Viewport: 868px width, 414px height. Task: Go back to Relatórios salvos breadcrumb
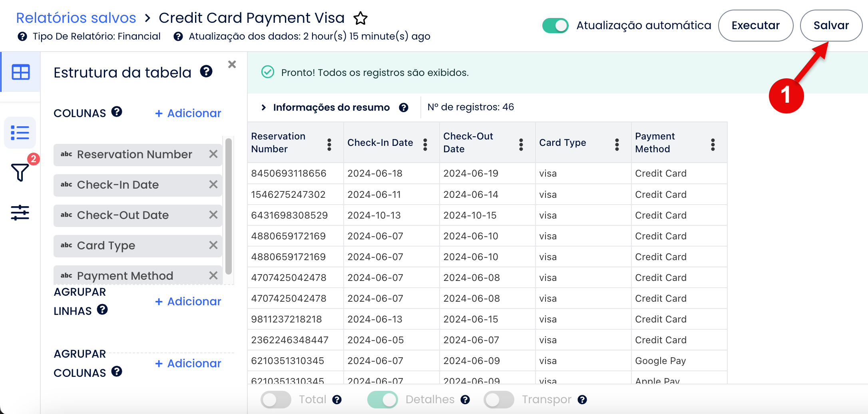point(76,18)
